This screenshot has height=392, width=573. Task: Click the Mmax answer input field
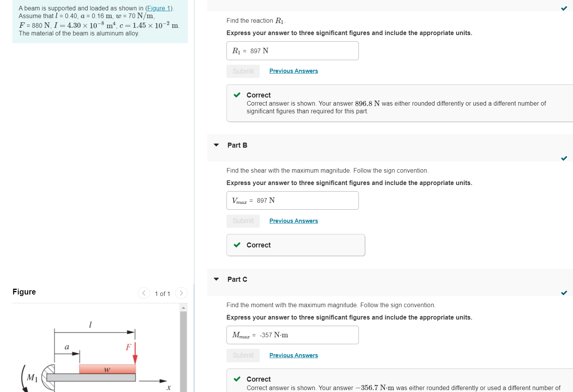[x=292, y=335]
